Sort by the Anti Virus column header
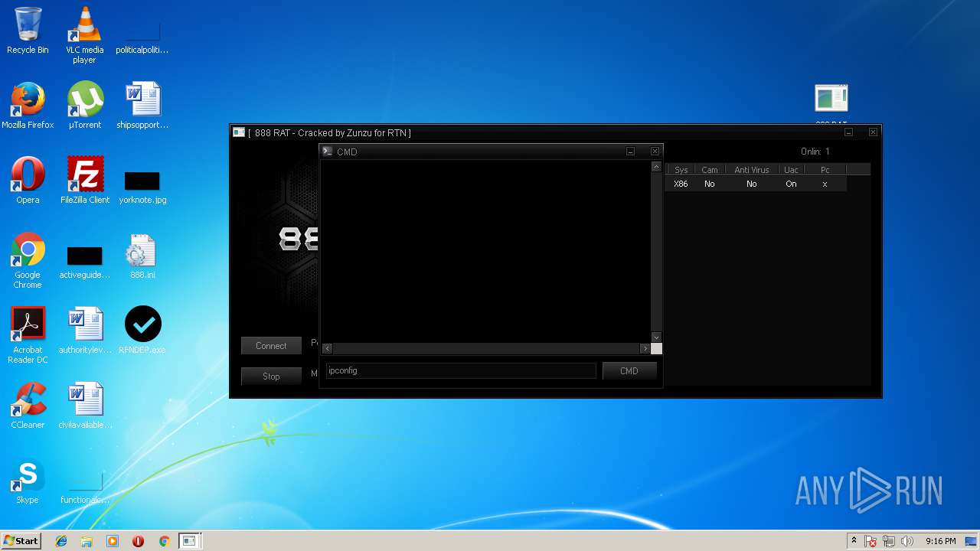 click(752, 170)
